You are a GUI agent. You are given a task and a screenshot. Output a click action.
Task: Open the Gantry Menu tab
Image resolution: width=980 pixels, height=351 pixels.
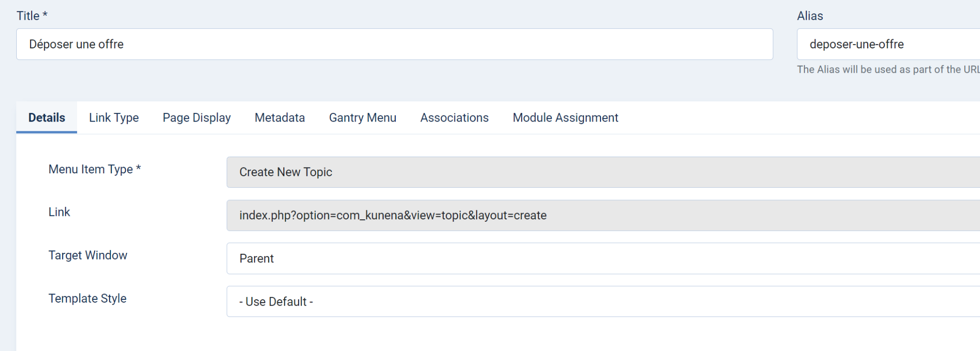click(362, 118)
